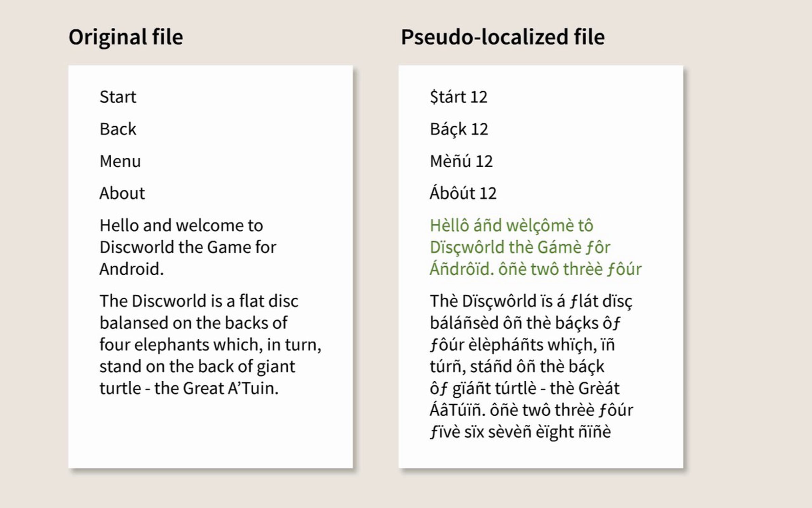Click the original "Hello and welcome to" line
This screenshot has height=508, width=812.
(181, 226)
